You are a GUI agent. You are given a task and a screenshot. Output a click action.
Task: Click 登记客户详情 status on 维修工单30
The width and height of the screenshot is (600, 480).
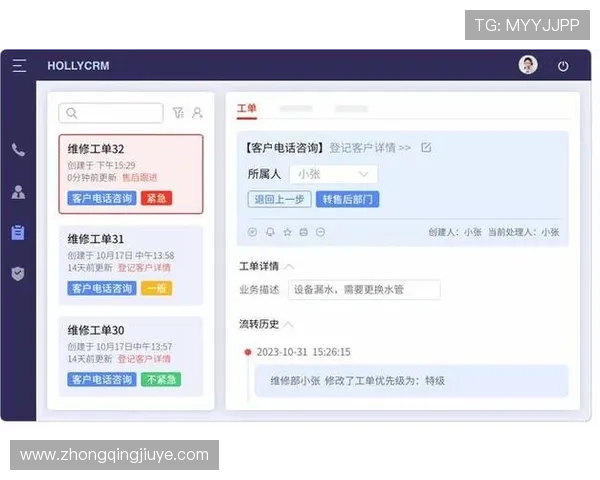pos(144,359)
